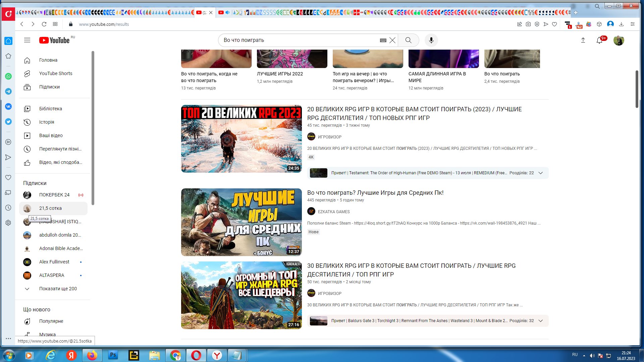Click YouTube upload/create icon

coord(583,40)
